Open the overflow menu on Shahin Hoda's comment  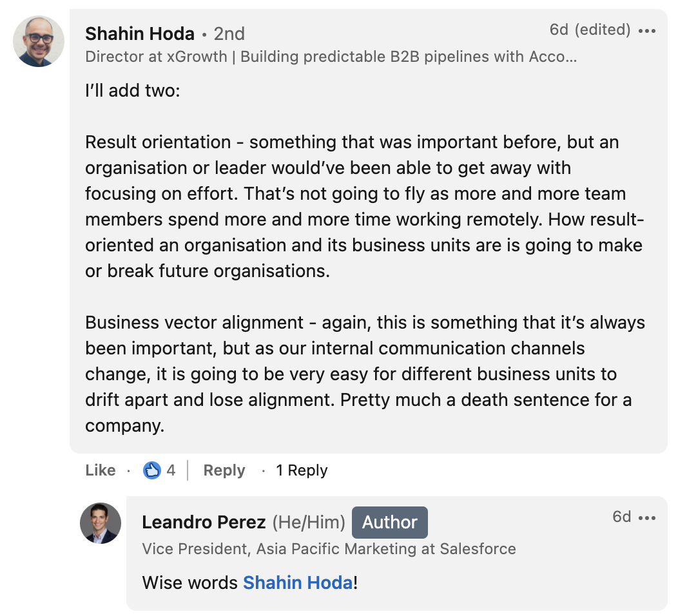tap(648, 30)
